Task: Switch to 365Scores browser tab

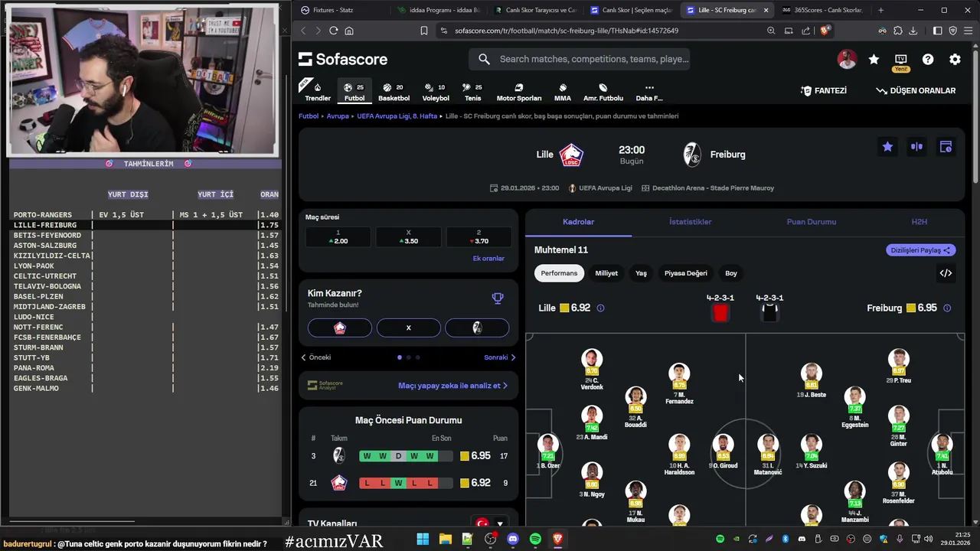Action: click(x=822, y=10)
